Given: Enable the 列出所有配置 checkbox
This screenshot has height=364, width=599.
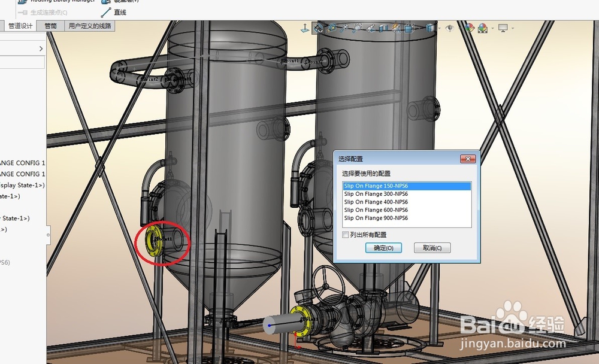Looking at the screenshot, I should (346, 235).
